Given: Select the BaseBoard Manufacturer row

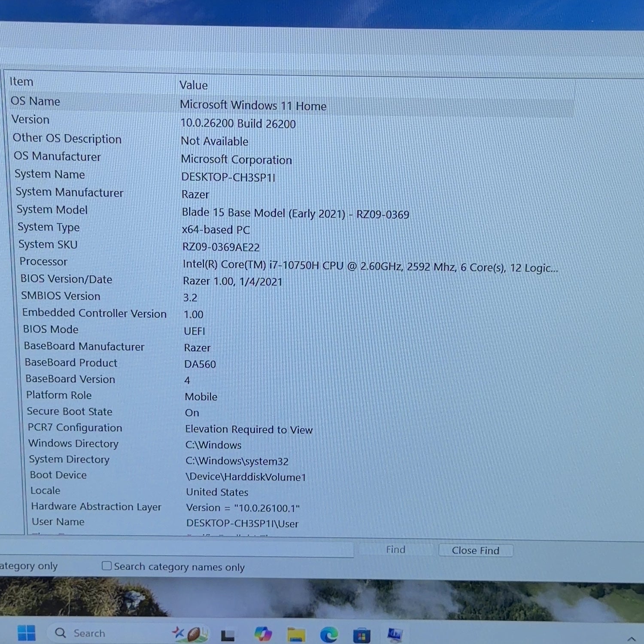Looking at the screenshot, I should 84,346.
